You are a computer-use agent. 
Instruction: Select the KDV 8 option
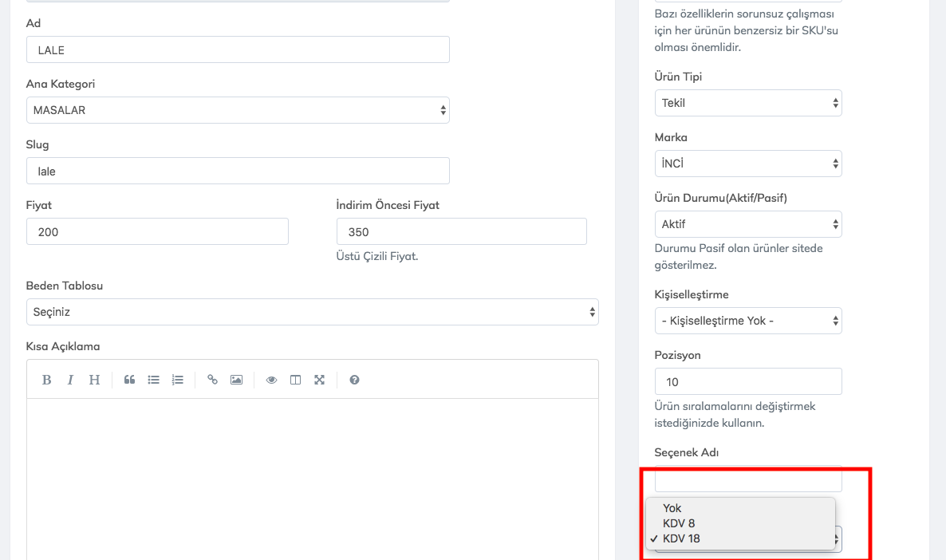click(x=679, y=523)
